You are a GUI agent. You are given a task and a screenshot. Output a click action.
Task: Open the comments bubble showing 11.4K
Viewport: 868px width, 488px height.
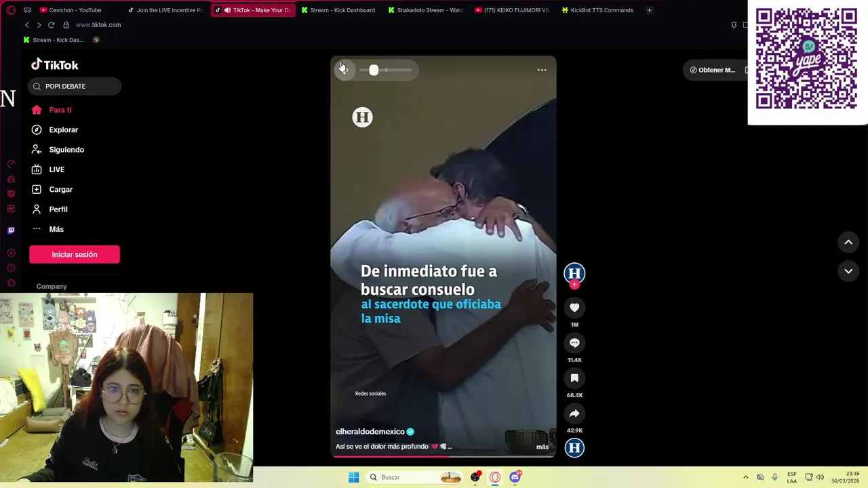tap(574, 343)
